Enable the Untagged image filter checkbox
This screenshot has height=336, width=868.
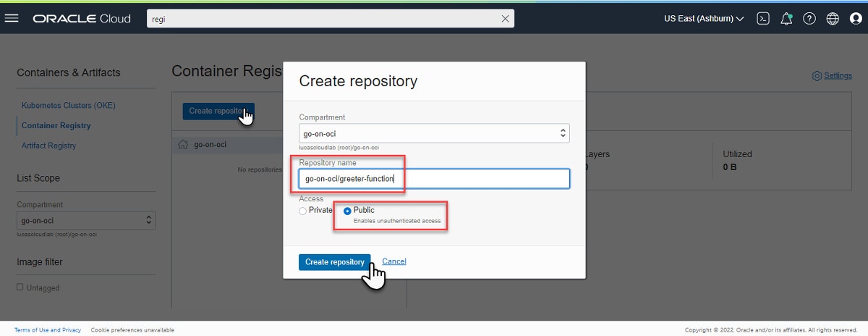click(x=20, y=287)
